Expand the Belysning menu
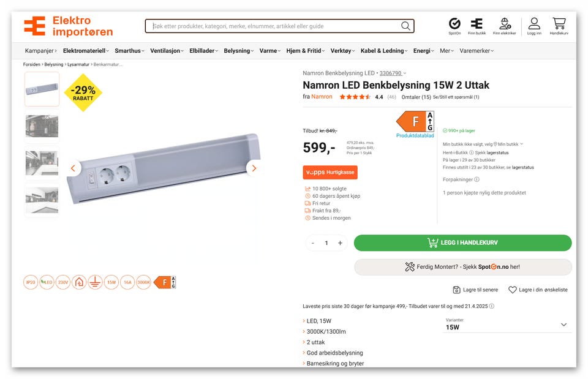 point(239,51)
